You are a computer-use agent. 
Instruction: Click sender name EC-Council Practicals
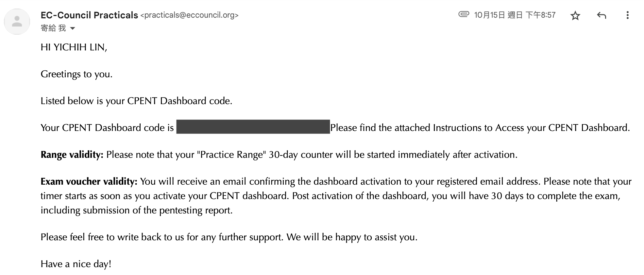(89, 15)
